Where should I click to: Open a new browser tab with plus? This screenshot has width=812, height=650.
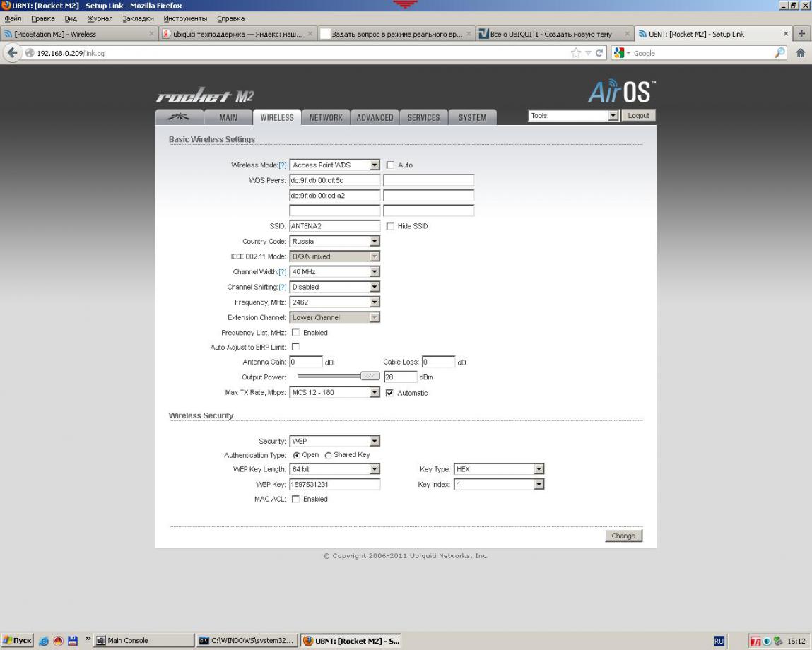pos(802,34)
